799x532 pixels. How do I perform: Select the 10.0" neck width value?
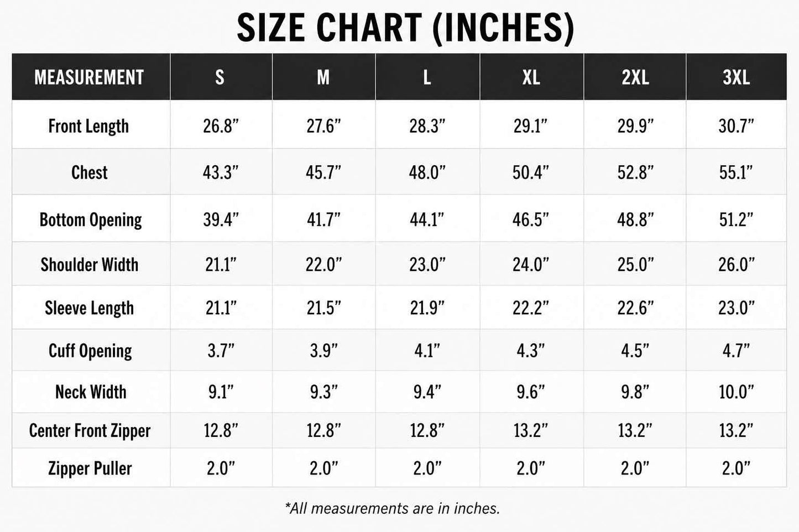(x=736, y=392)
